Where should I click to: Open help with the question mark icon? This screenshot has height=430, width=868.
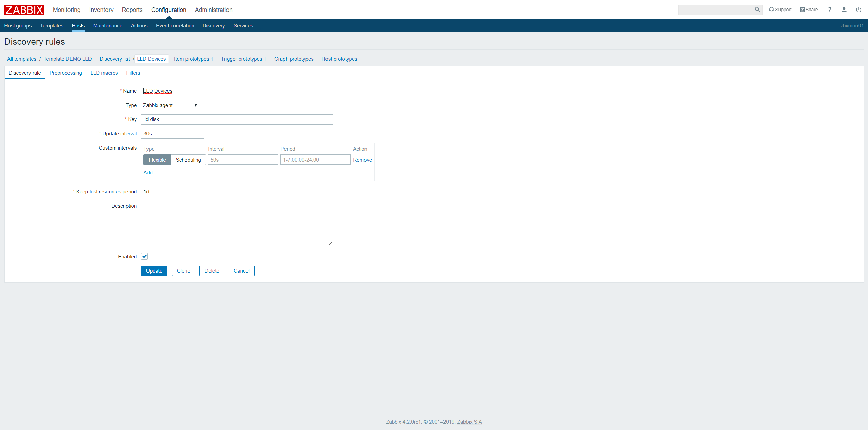[x=830, y=10]
